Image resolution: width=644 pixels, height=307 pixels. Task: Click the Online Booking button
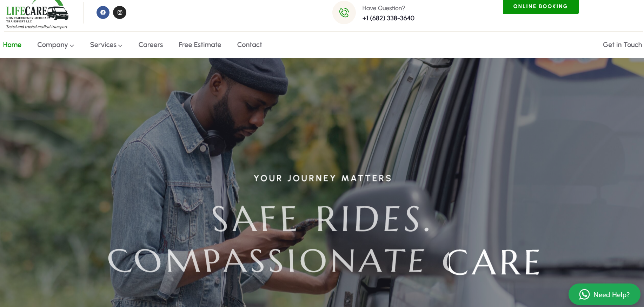click(540, 7)
